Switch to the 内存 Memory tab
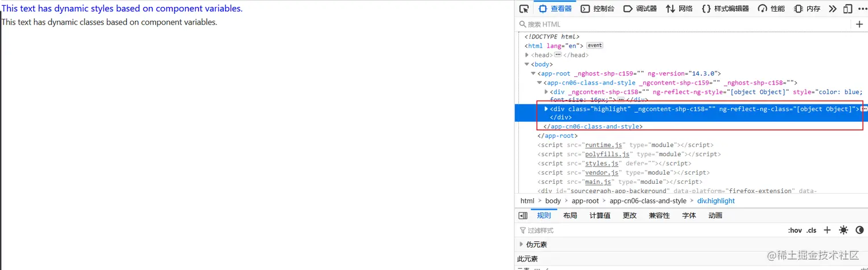Viewport: 868px width, 270px height. (807, 9)
